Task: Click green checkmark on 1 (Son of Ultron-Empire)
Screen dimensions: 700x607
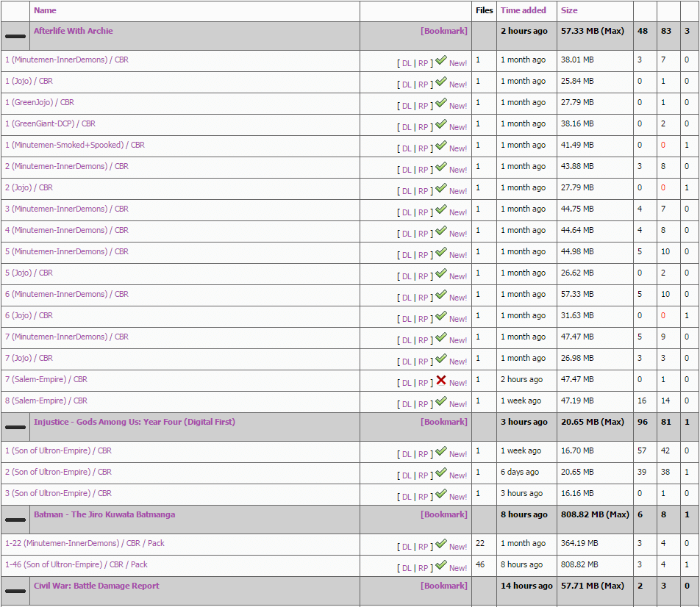Action: pyautogui.click(x=441, y=450)
